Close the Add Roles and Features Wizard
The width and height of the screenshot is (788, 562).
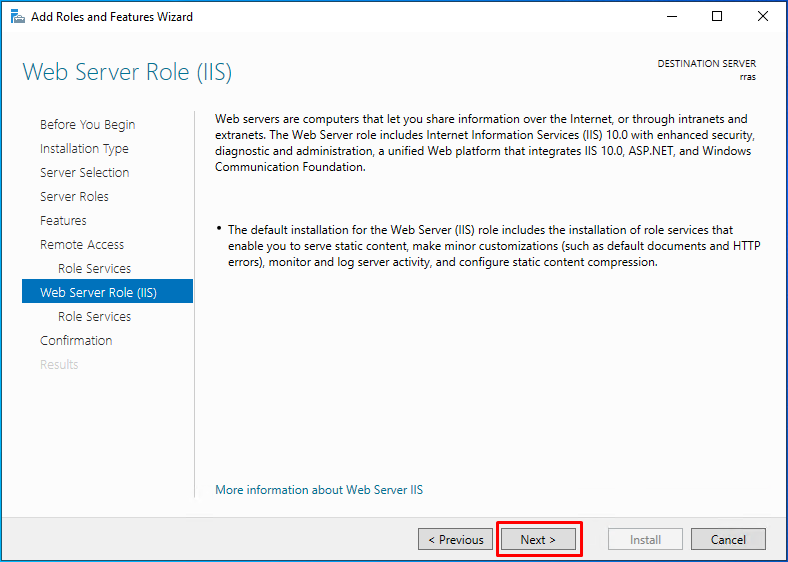pos(762,17)
